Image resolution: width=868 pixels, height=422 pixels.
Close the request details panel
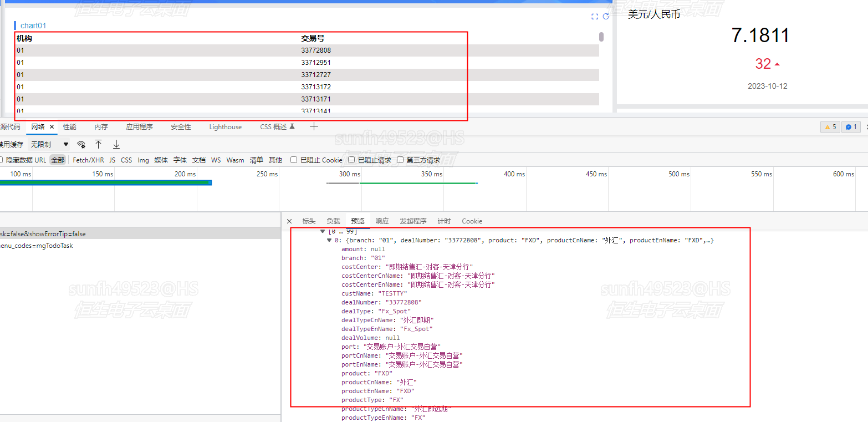pos(289,221)
